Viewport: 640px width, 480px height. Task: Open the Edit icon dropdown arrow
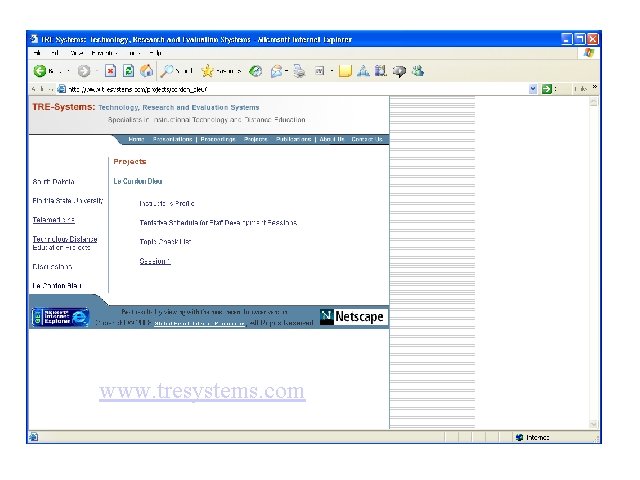[332, 71]
